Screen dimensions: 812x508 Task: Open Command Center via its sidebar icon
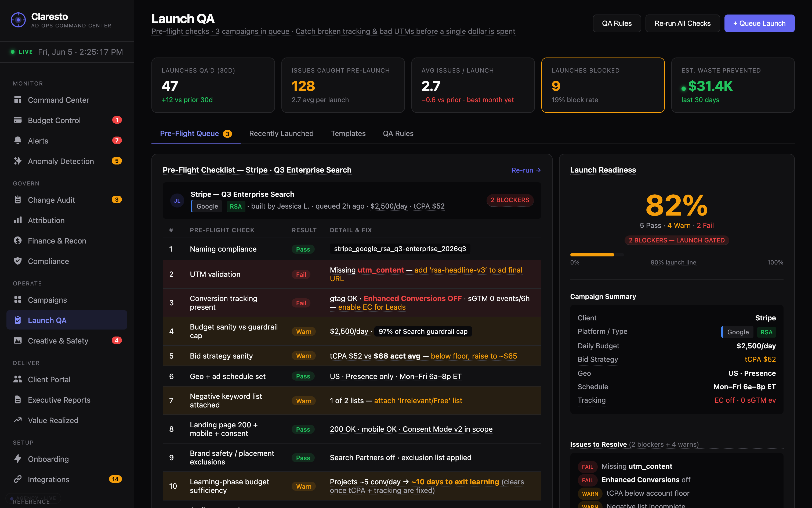pos(18,100)
